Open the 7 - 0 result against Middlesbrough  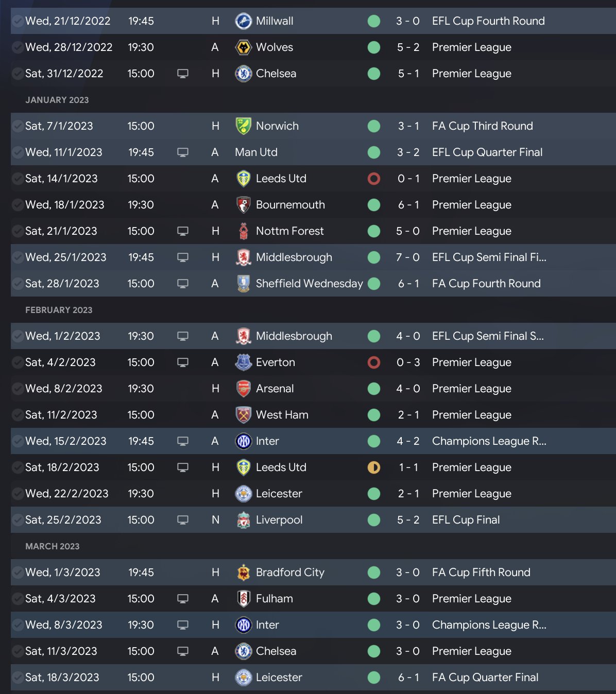(x=408, y=257)
